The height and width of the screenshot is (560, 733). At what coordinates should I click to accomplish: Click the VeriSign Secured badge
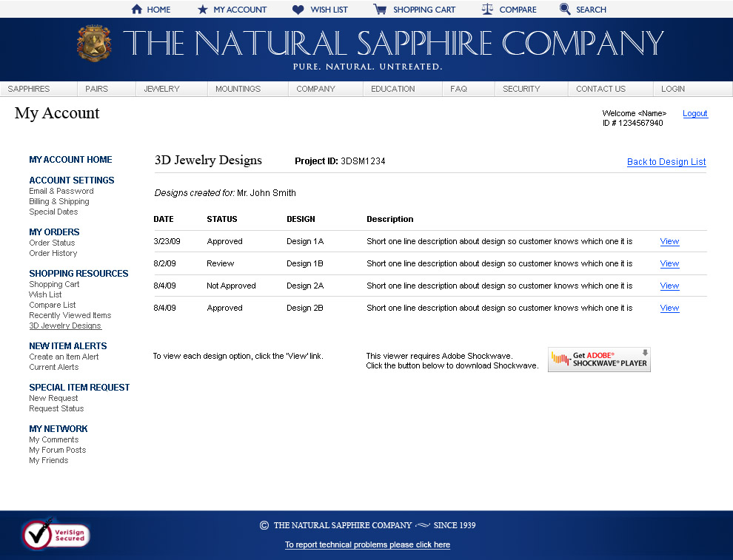[x=56, y=535]
